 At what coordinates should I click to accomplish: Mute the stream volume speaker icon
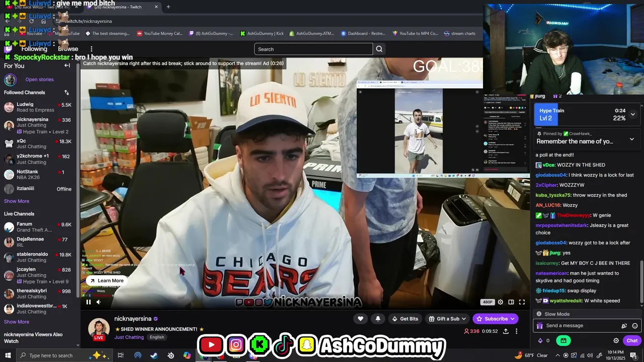coord(99,302)
